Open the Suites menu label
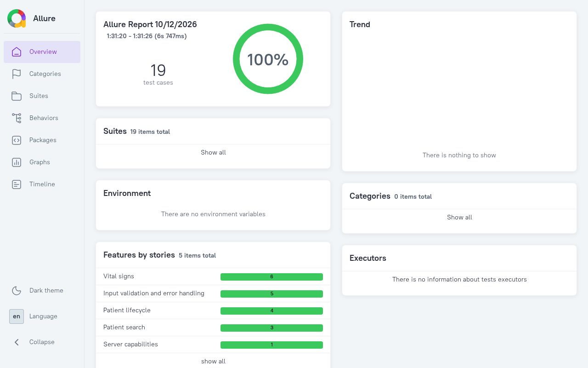The height and width of the screenshot is (368, 588). pos(39,96)
